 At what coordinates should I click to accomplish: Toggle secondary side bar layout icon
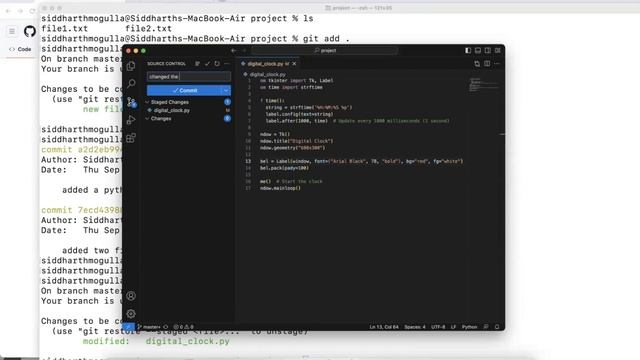pyautogui.click(x=488, y=51)
